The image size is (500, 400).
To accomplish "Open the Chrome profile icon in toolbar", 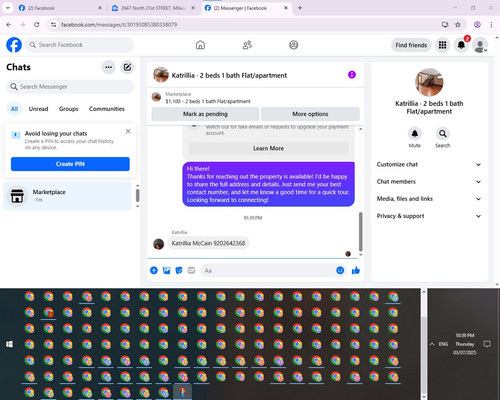I will pos(477,25).
